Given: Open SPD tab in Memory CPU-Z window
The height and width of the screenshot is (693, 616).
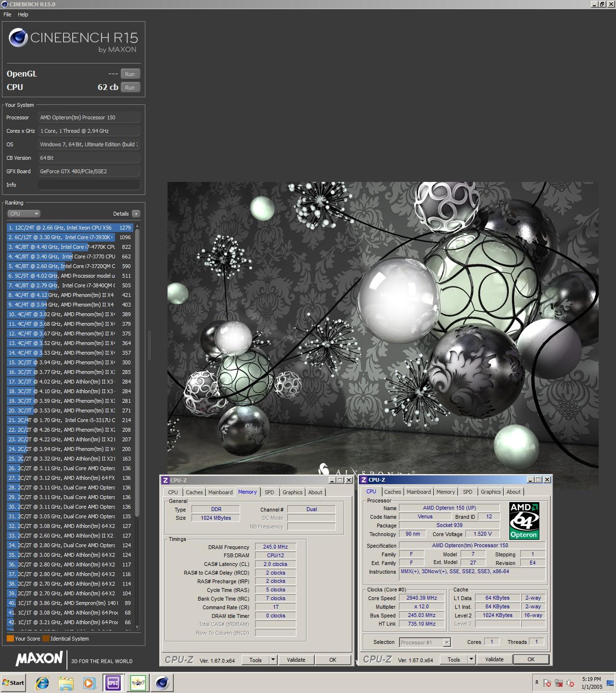Looking at the screenshot, I should 269,492.
